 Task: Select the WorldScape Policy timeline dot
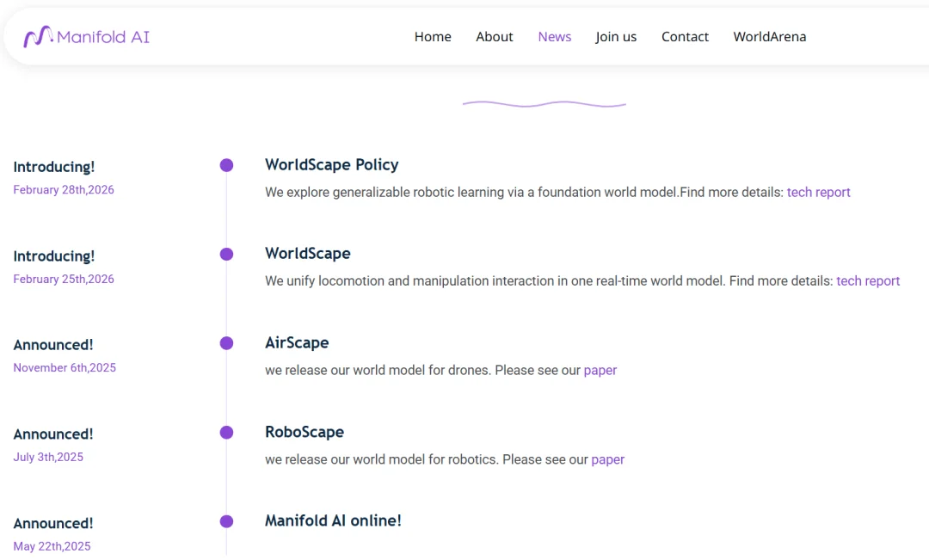coord(226,164)
